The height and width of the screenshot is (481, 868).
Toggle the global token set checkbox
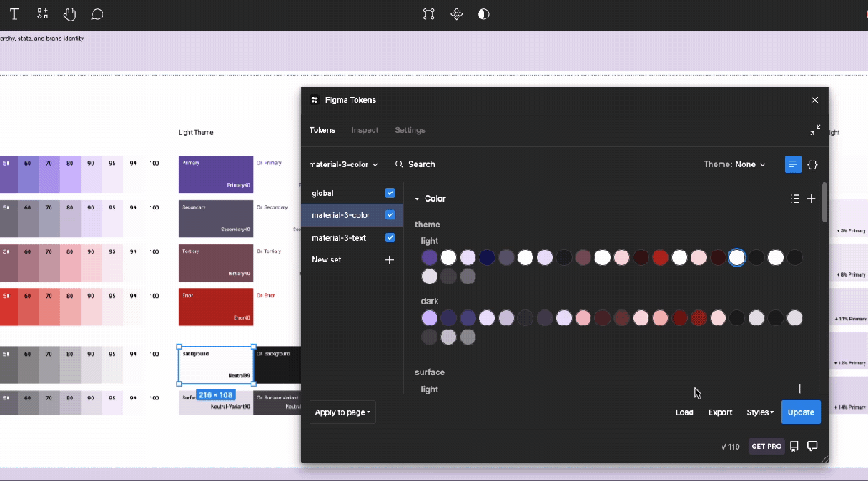pyautogui.click(x=390, y=193)
